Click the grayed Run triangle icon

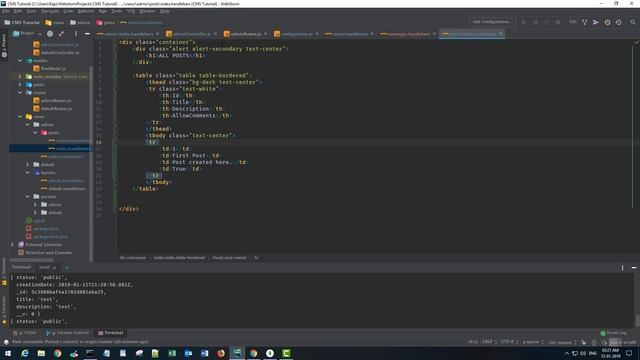[x=524, y=22]
